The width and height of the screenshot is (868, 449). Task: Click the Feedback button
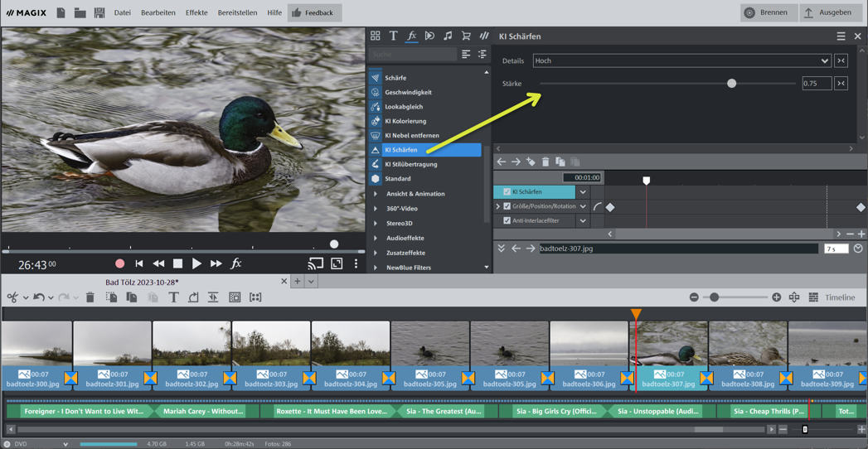point(314,12)
